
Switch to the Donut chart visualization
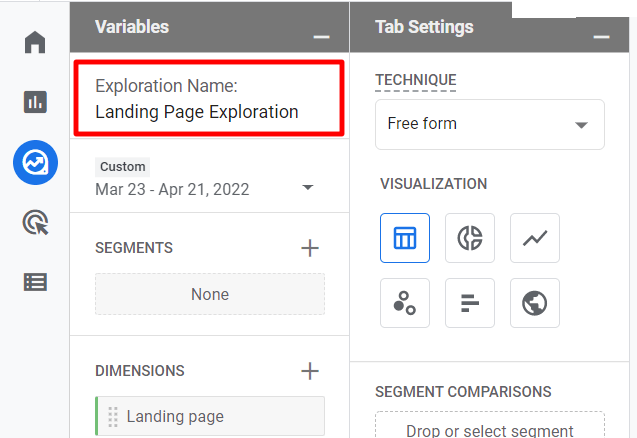(x=470, y=238)
